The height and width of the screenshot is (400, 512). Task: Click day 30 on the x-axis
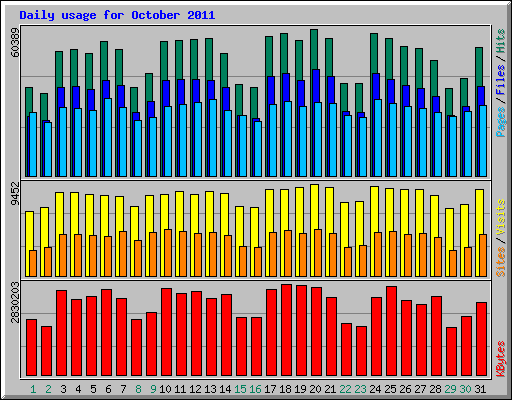(465, 389)
